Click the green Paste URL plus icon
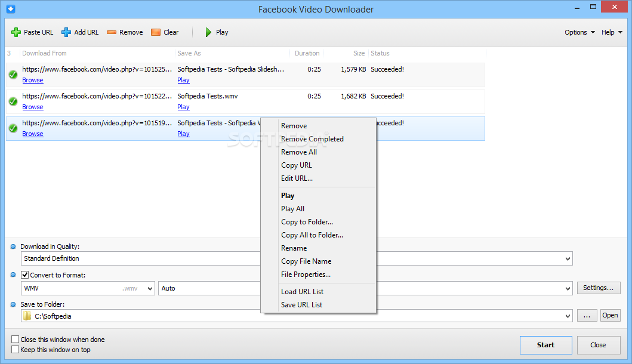The height and width of the screenshot is (364, 632). point(16,32)
